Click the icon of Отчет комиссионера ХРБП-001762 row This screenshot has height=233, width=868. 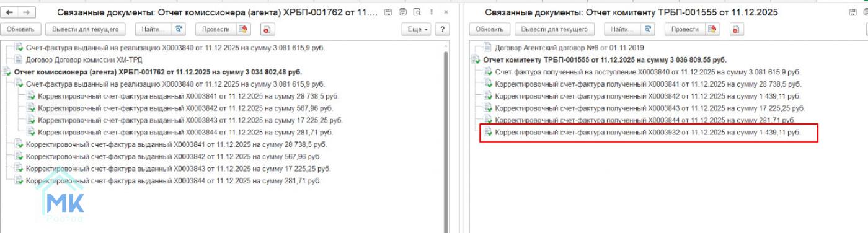(x=7, y=72)
